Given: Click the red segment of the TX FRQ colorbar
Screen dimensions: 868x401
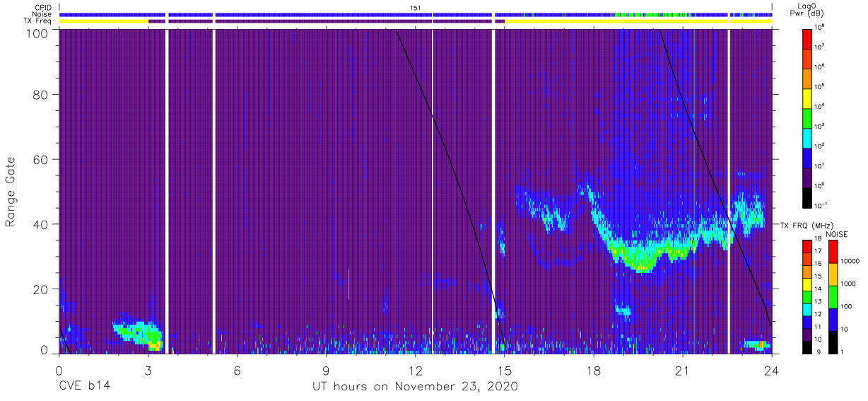Looking at the screenshot, I should click(x=808, y=245).
